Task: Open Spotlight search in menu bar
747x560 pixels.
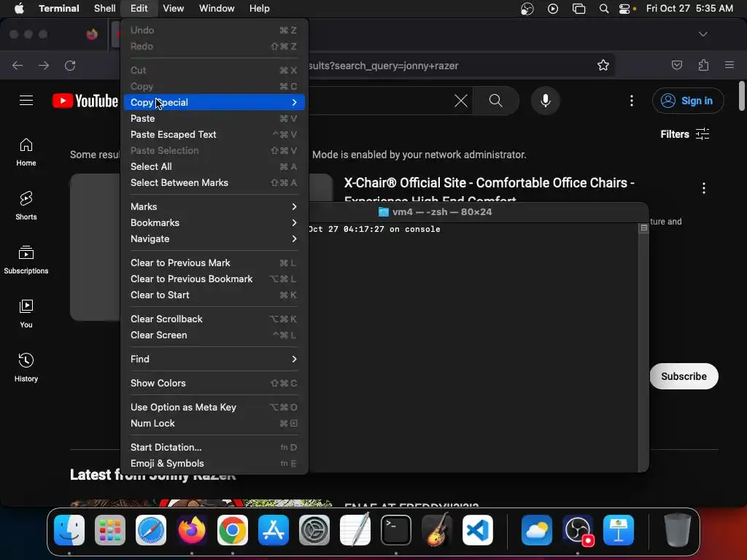Action: [x=603, y=8]
